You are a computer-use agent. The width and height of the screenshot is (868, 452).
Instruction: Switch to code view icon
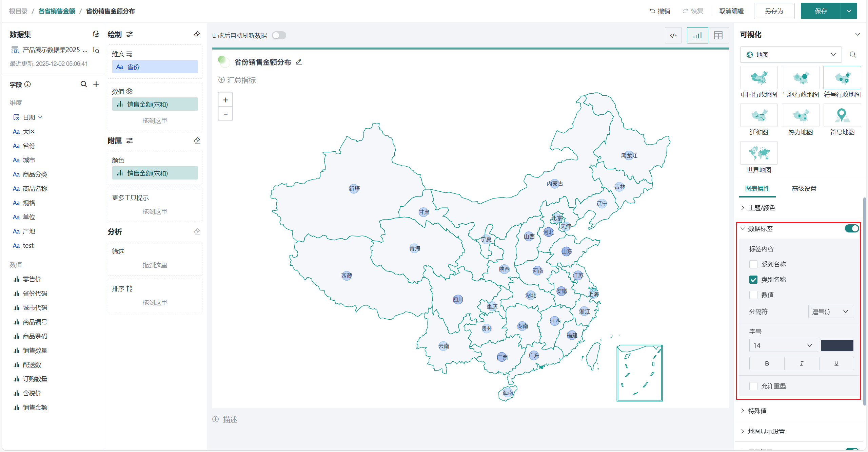click(x=673, y=35)
